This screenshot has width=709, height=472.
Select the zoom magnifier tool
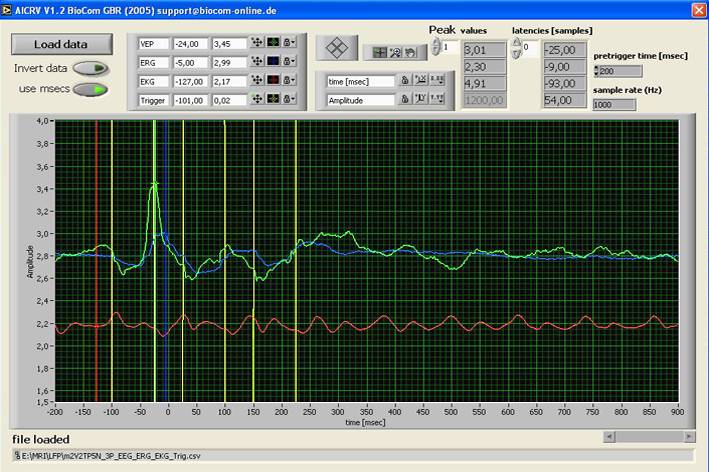click(396, 52)
